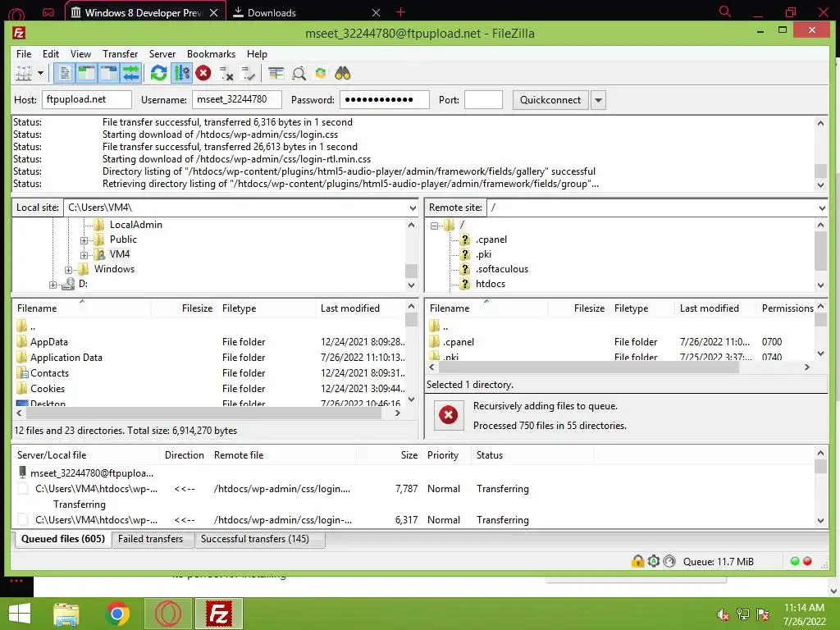Click the speed limits gauge icon

pos(669,561)
